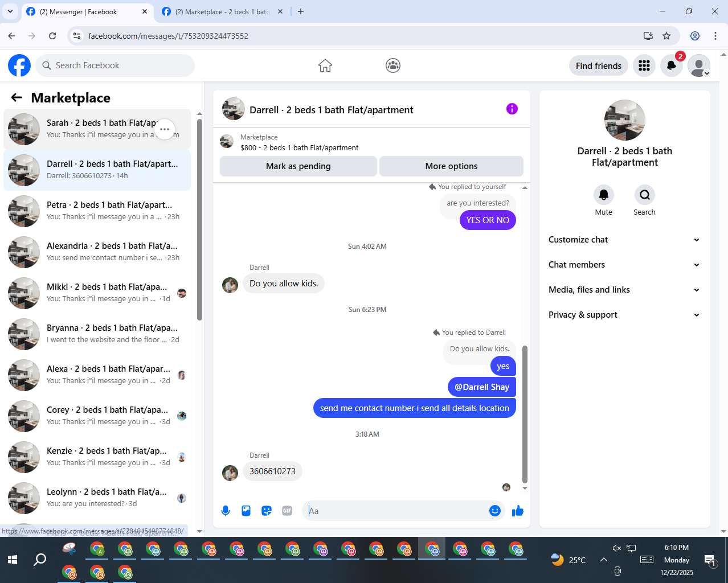Mute this conversation bell icon
The height and width of the screenshot is (583, 728).
tap(604, 195)
